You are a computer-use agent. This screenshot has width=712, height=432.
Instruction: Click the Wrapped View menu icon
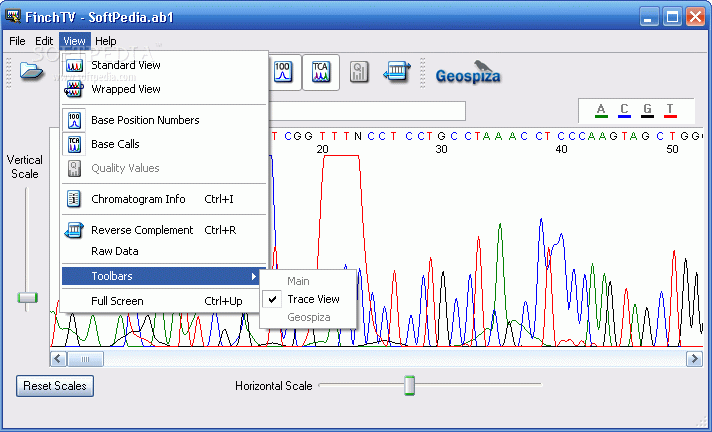pos(74,89)
